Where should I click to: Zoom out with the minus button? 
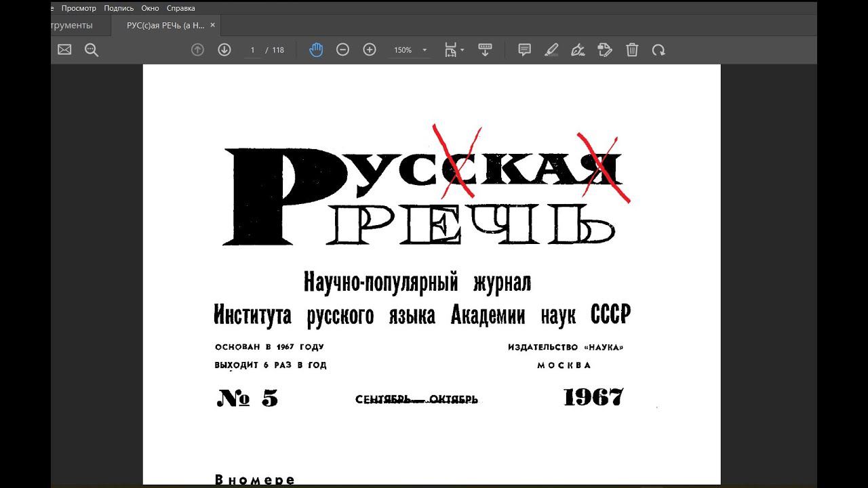(x=342, y=49)
